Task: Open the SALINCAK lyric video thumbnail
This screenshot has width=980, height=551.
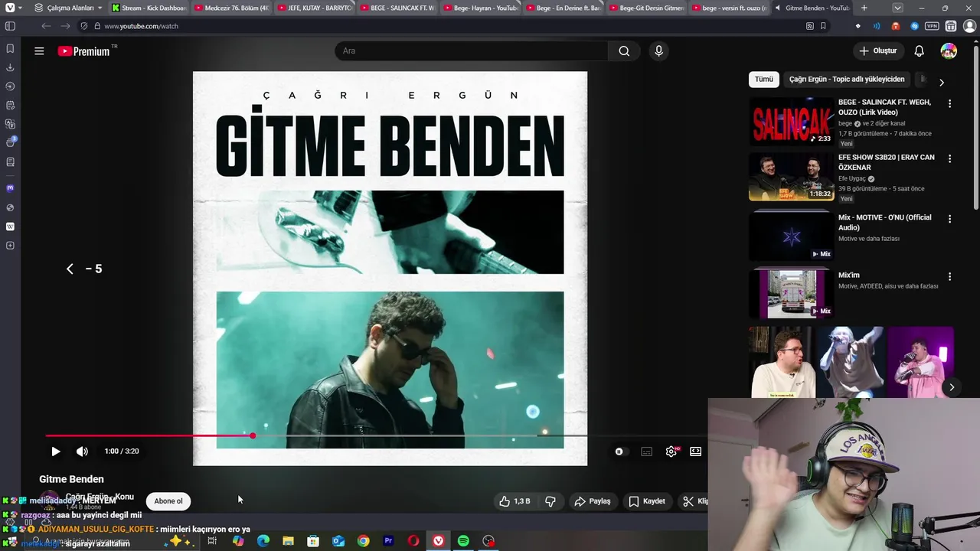Action: (791, 121)
